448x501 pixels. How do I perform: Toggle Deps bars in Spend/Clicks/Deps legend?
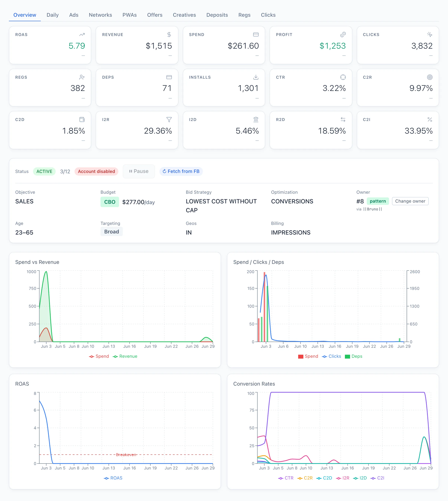point(353,356)
